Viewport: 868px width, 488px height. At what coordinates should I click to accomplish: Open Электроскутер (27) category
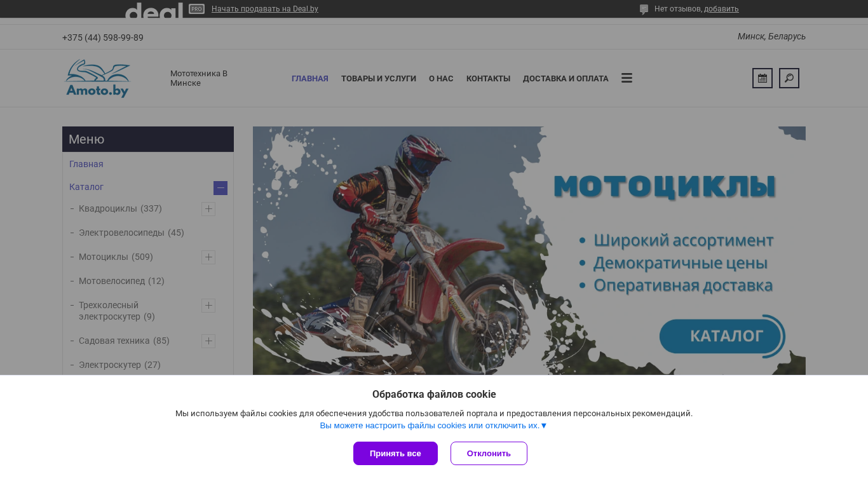click(x=119, y=365)
